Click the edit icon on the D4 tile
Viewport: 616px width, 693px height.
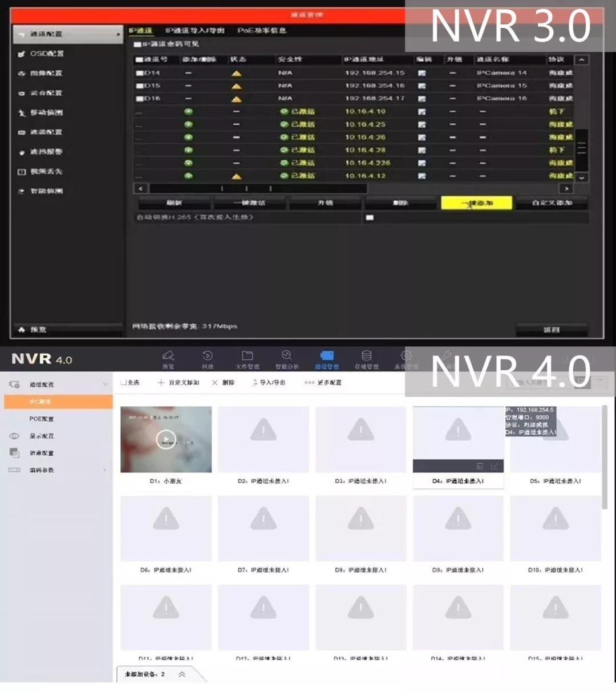pyautogui.click(x=494, y=467)
